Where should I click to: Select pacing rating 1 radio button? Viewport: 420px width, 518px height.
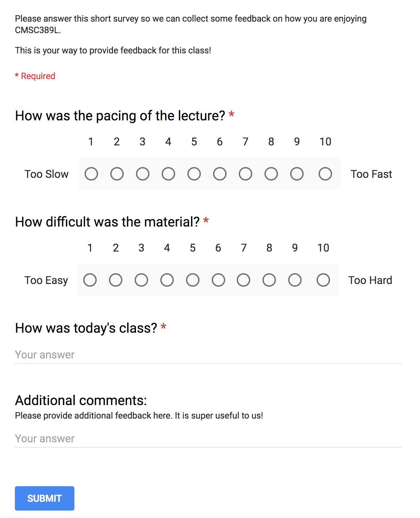[91, 174]
